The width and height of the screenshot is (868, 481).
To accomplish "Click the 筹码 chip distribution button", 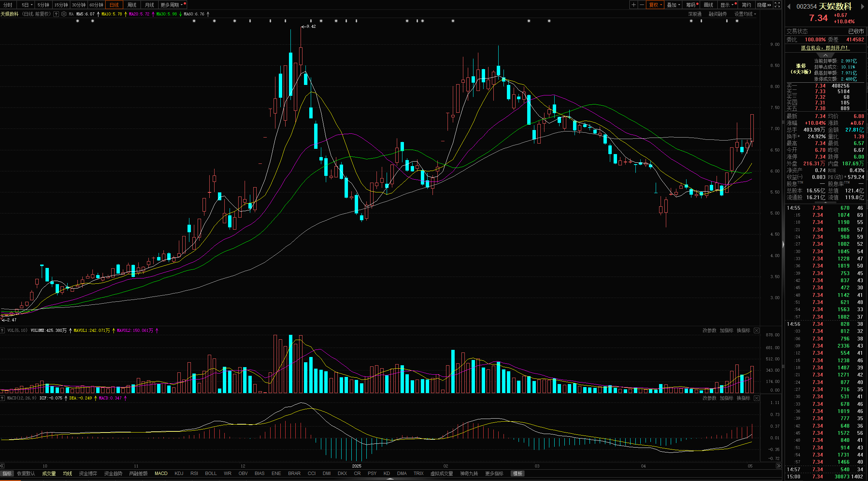I will (x=691, y=5).
